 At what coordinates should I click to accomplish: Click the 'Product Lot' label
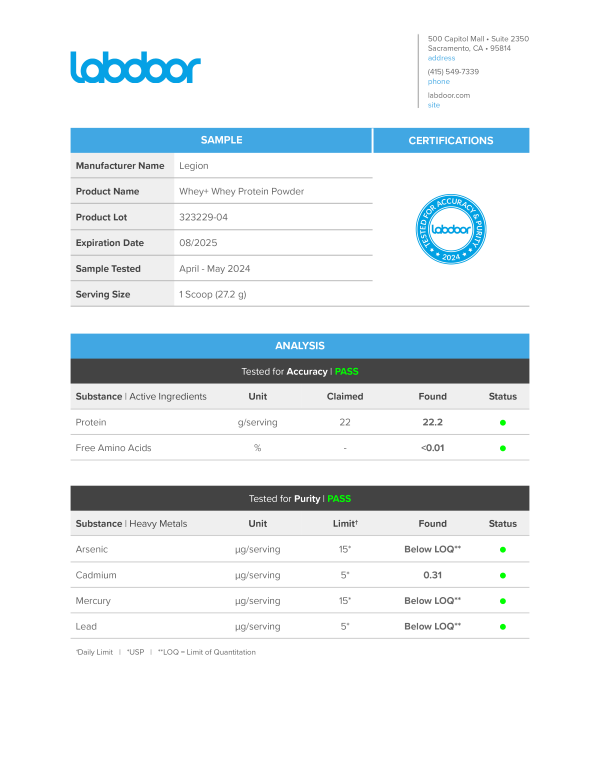[101, 217]
